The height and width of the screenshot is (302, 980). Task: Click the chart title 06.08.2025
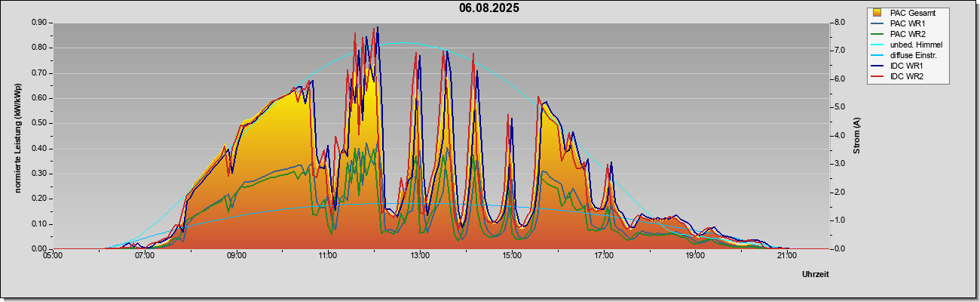pos(488,8)
